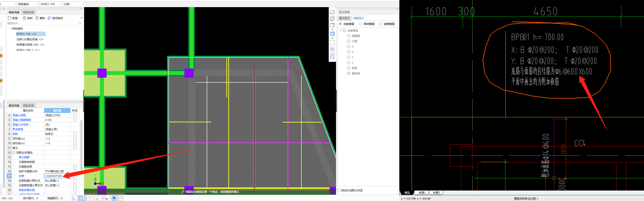This screenshot has height=201, width=644.
Task: Close the 显示设置 panel
Action: click(398, 8)
